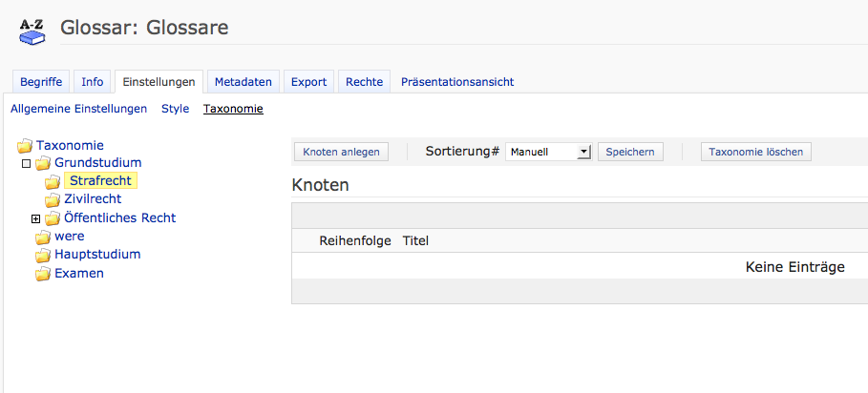Save sorting with the Speichern button
This screenshot has width=868, height=393.
point(630,152)
